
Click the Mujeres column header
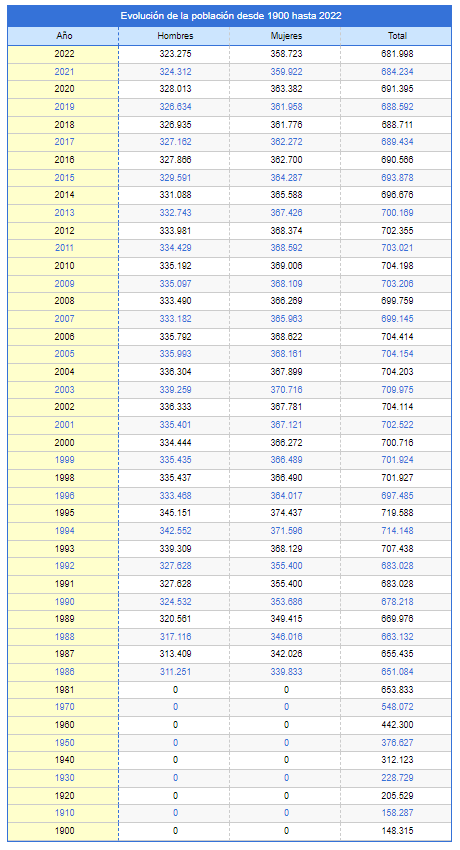tap(286, 36)
